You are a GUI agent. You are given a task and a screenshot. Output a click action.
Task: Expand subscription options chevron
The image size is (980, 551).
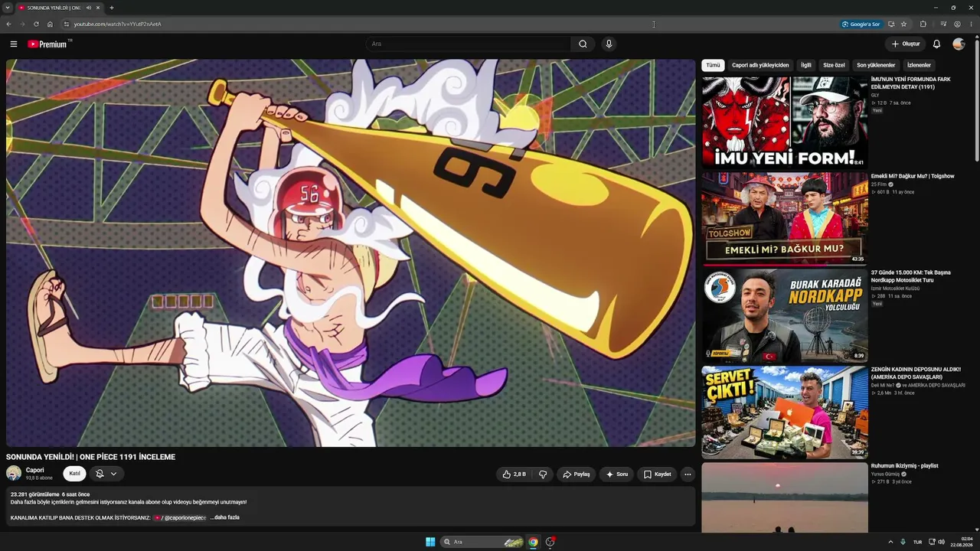pyautogui.click(x=113, y=474)
